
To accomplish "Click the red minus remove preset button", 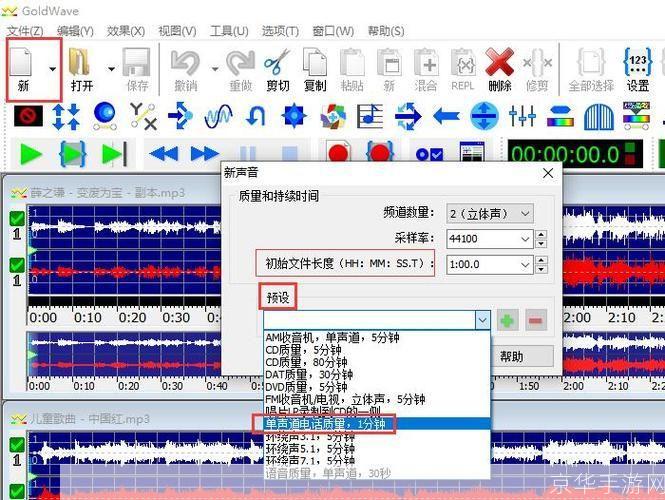I will pyautogui.click(x=535, y=320).
